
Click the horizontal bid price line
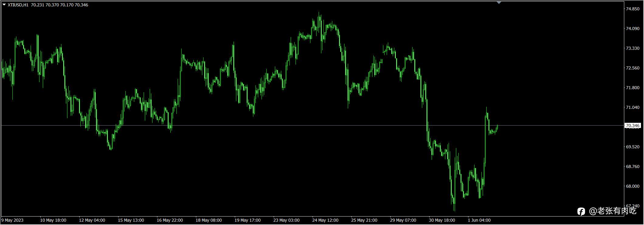point(313,126)
